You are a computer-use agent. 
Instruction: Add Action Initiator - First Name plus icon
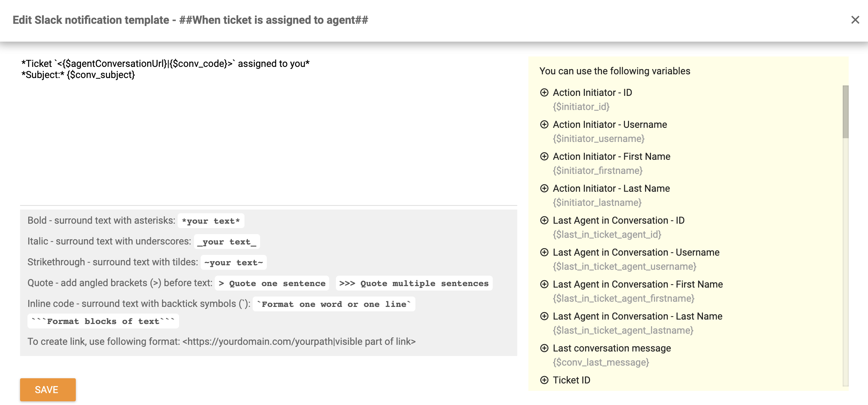click(x=544, y=156)
